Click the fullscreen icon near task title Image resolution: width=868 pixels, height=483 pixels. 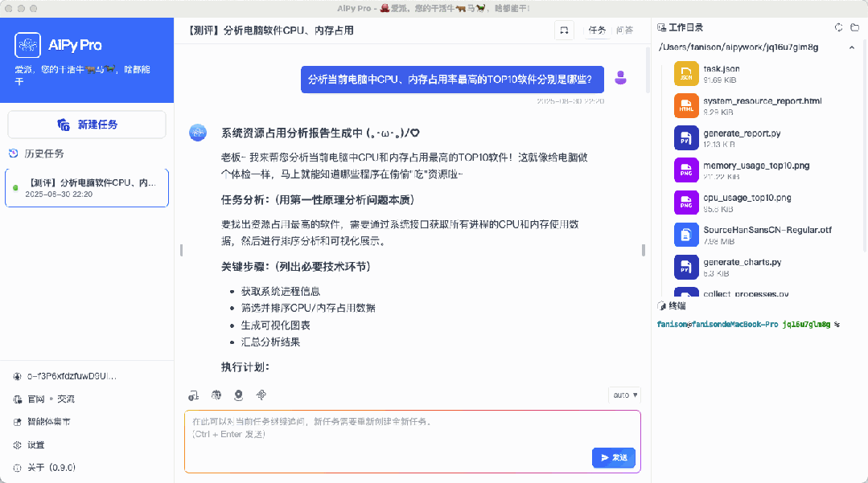[x=564, y=28]
